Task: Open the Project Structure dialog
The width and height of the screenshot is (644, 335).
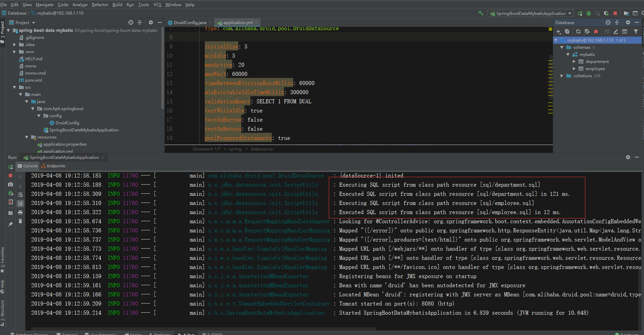Action: 626,13
